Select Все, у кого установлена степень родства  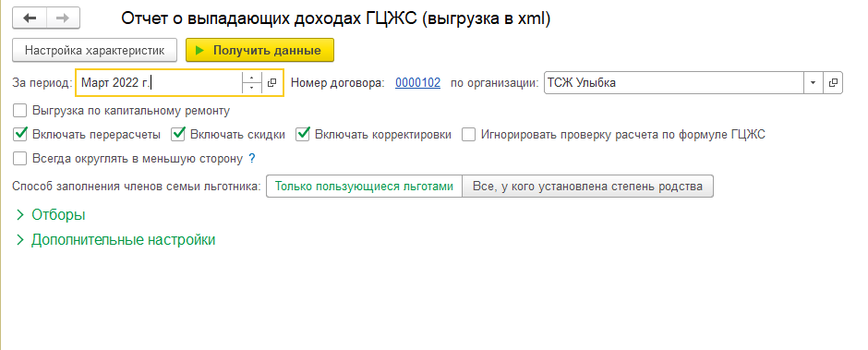coord(588,187)
